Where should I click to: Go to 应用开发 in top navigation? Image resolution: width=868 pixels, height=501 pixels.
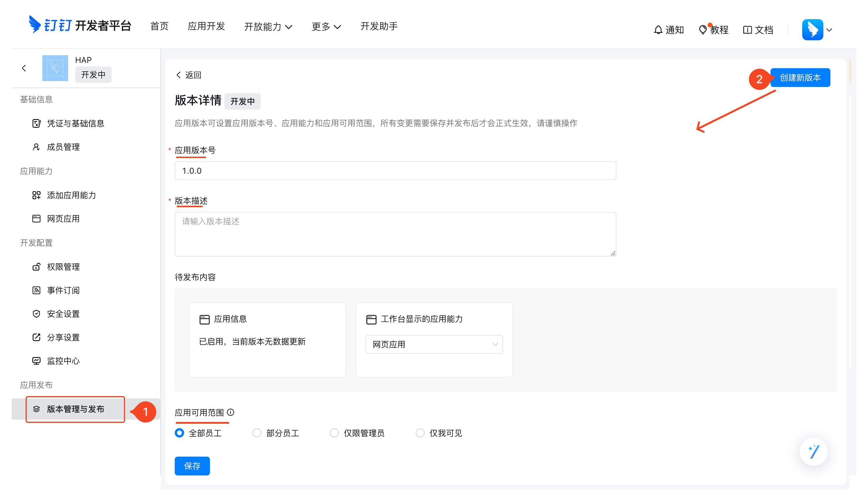pyautogui.click(x=206, y=26)
